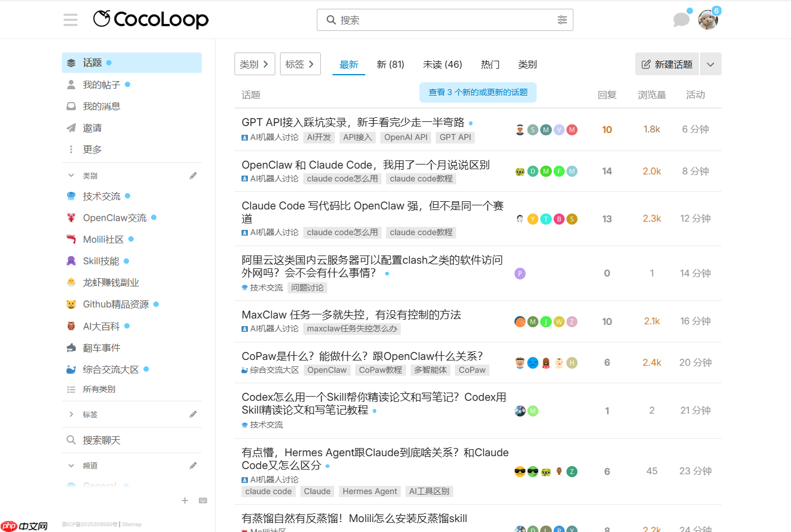Image resolution: width=791 pixels, height=532 pixels.
Task: Toggle the hamburger sidebar menu
Action: 71,20
